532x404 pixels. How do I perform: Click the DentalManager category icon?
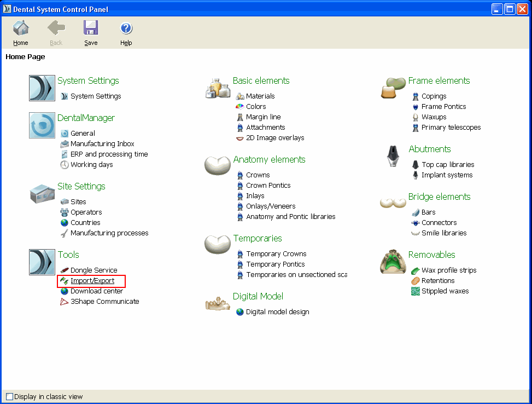click(42, 125)
